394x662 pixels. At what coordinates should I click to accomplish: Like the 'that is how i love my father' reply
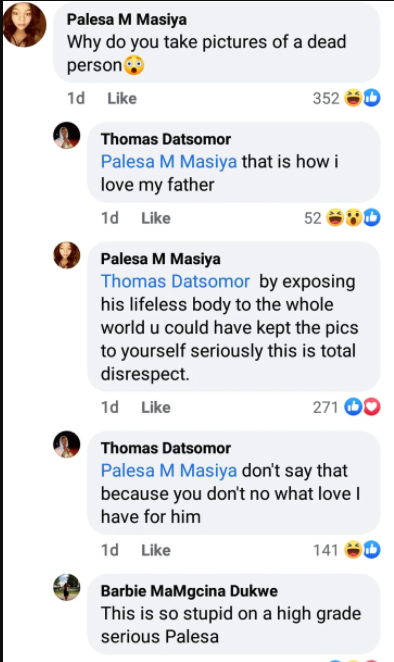pos(156,218)
